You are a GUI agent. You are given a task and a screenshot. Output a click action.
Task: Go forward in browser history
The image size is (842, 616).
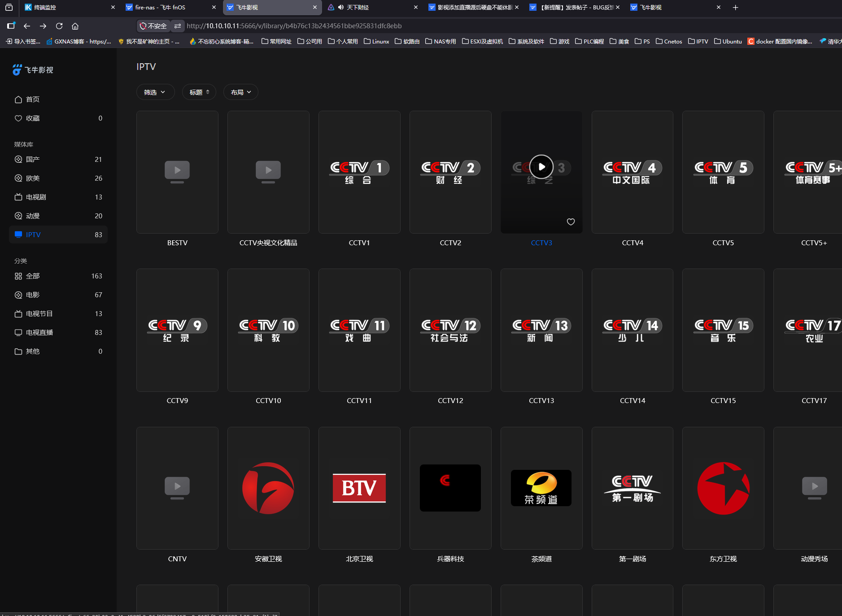[x=43, y=26]
